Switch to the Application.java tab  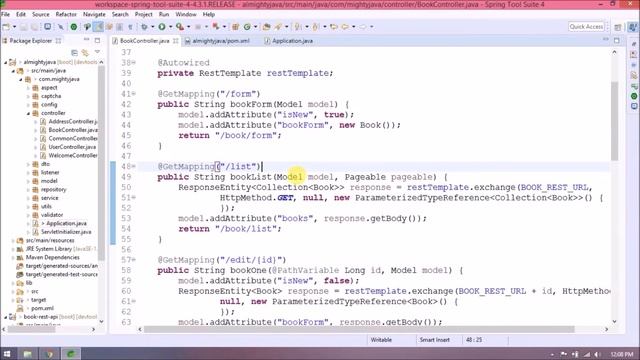[292, 41]
